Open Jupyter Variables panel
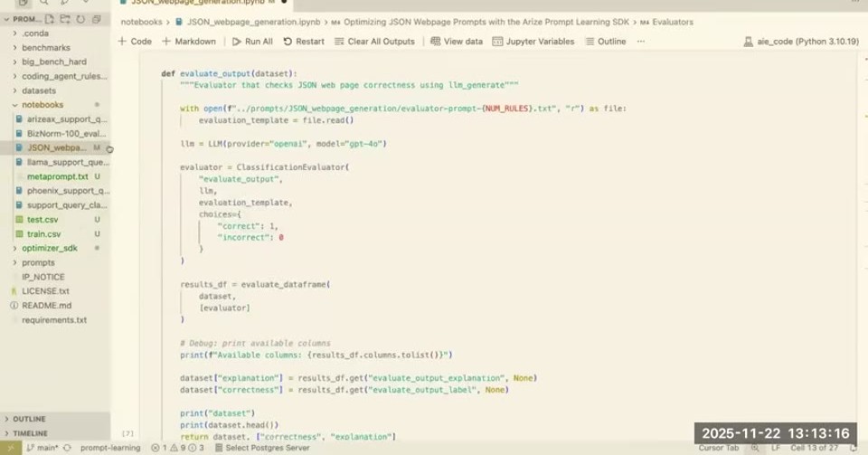The image size is (868, 455). coord(533,42)
